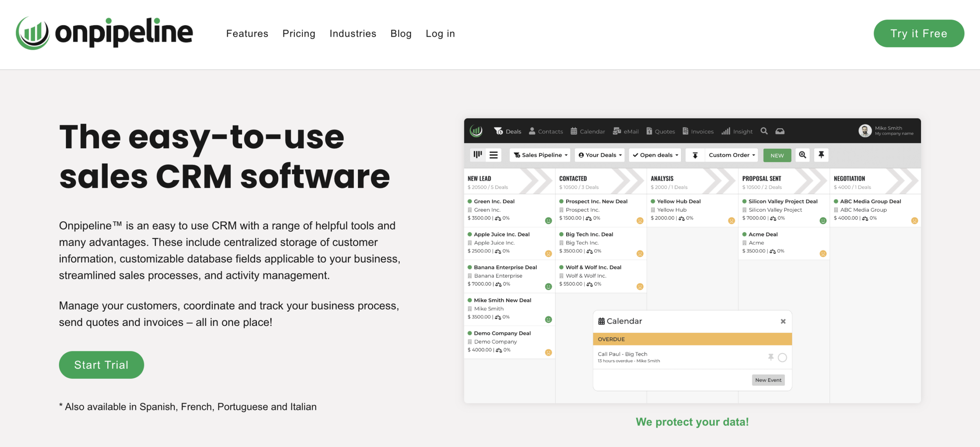980x447 pixels.
Task: Switch to list view layout
Action: click(494, 155)
